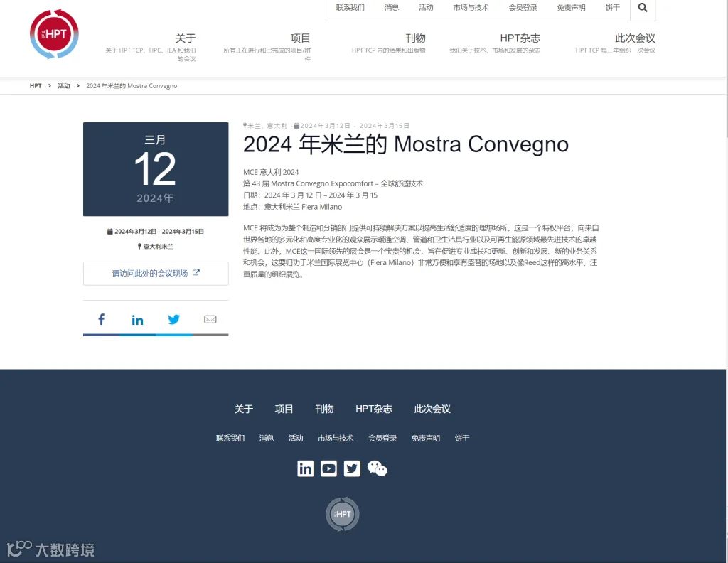Open 饼干 in top utility menu

coord(612,8)
